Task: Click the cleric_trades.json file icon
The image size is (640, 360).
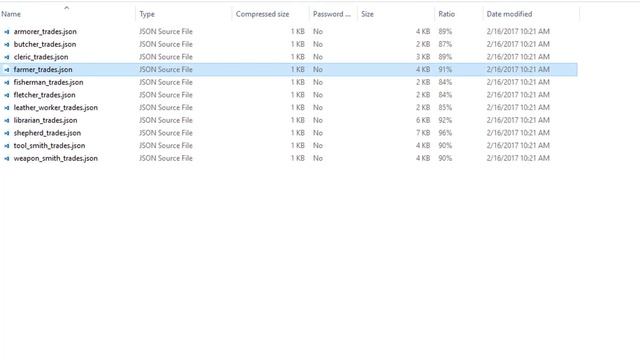Action: 7,57
